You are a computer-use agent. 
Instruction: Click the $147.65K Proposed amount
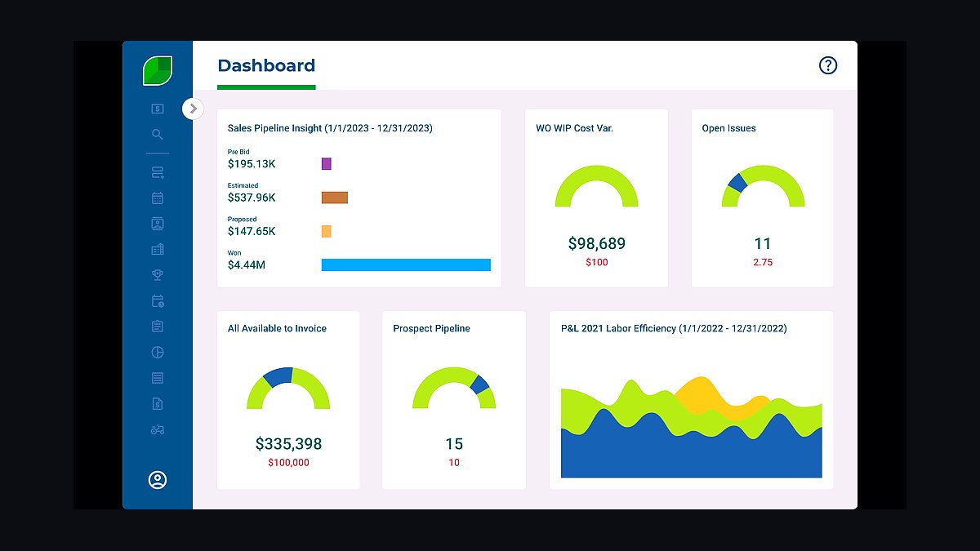click(252, 231)
